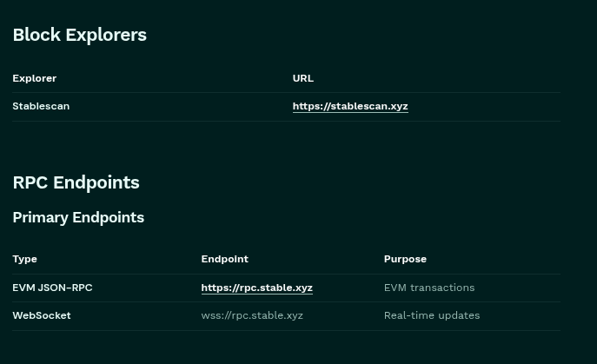Click the Real-time updates purpose text
Screen dimensions: 597x364
[432, 315]
